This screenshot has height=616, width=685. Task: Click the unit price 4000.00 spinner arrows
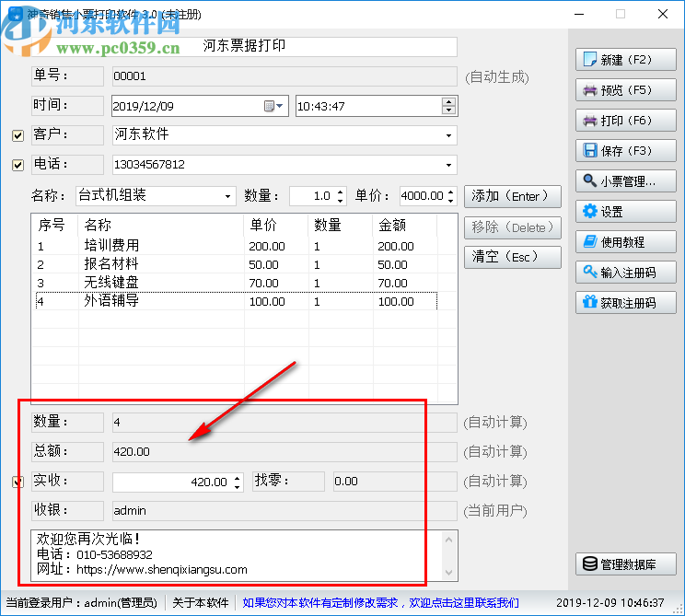(451, 196)
